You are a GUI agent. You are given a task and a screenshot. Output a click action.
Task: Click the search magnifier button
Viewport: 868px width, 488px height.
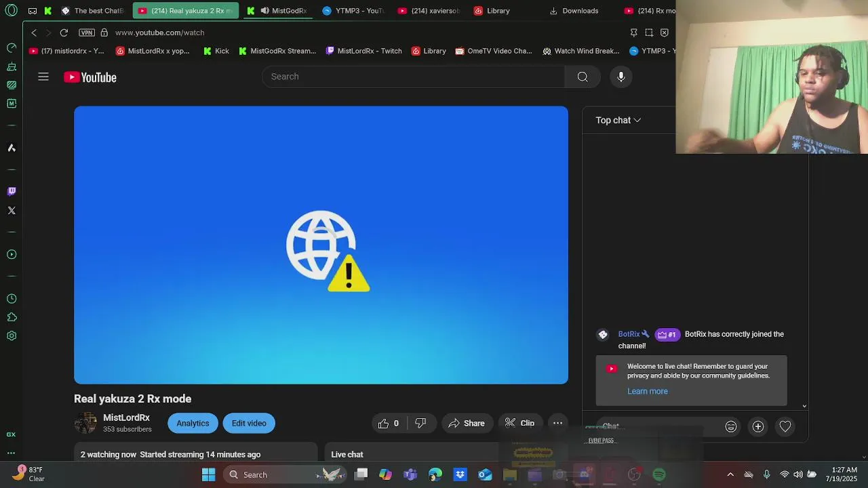point(583,77)
